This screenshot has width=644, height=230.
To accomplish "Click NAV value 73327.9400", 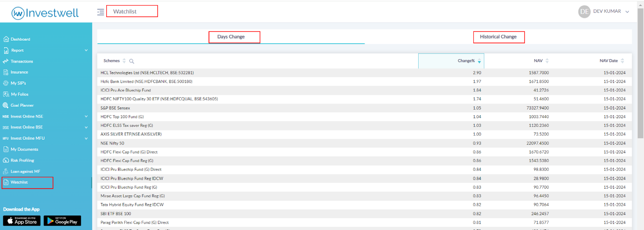I will [538, 108].
